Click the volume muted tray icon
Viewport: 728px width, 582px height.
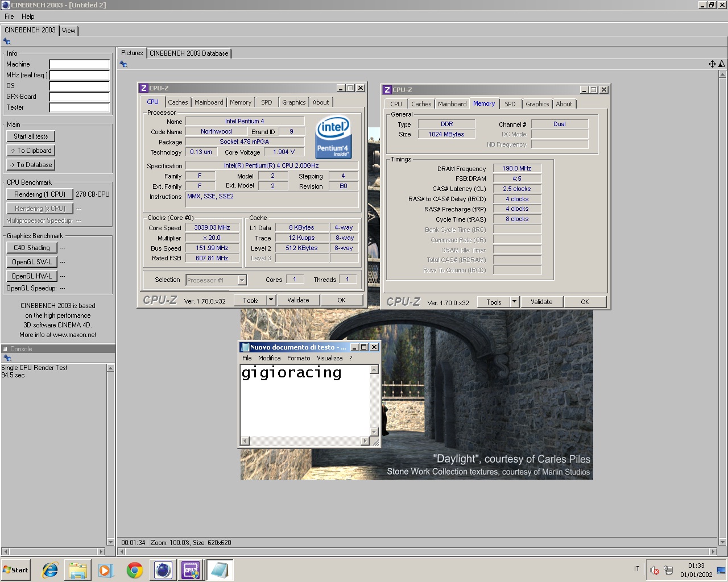(x=655, y=570)
